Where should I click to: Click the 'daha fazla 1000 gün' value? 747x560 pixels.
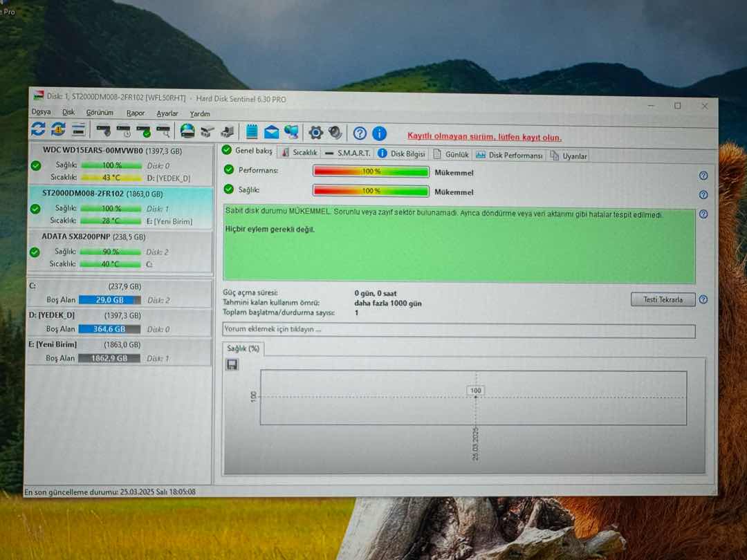pos(388,304)
